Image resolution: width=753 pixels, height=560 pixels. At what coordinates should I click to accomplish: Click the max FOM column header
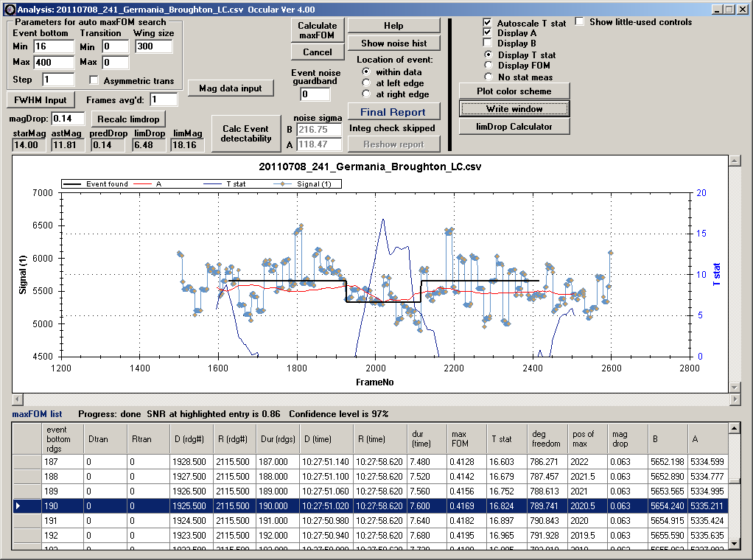coord(466,439)
